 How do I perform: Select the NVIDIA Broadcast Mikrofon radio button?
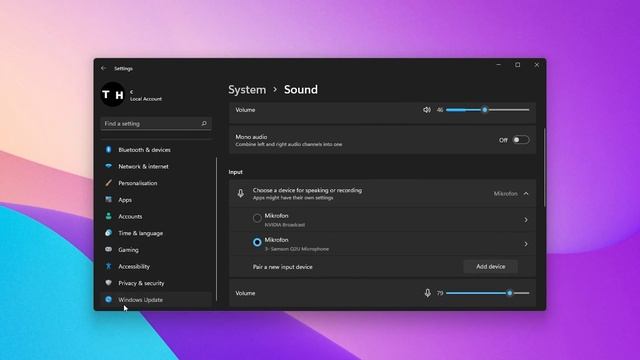257,218
